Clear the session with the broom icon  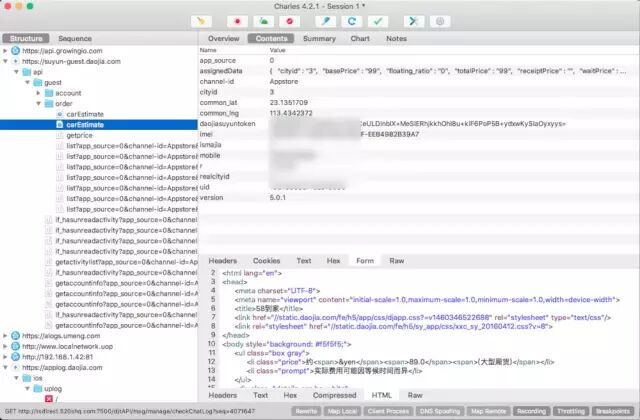201,21
